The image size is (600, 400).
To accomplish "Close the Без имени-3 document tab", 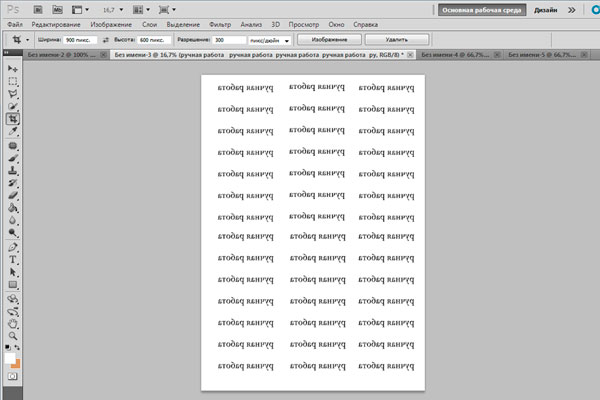I will tap(410, 55).
